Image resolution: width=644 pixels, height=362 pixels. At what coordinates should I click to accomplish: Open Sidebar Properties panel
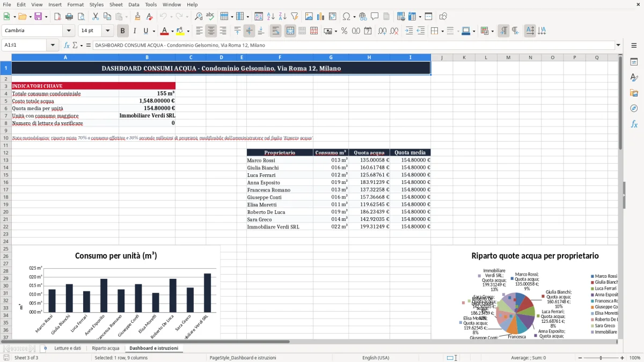(x=634, y=62)
